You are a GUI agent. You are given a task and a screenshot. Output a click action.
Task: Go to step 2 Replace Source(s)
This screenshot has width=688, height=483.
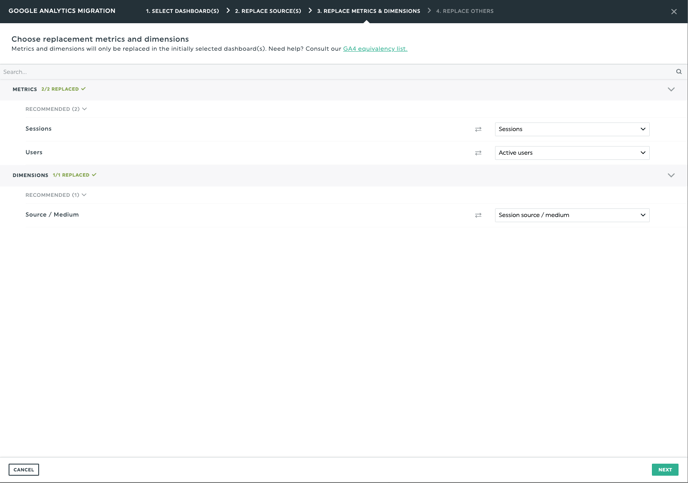pos(268,11)
